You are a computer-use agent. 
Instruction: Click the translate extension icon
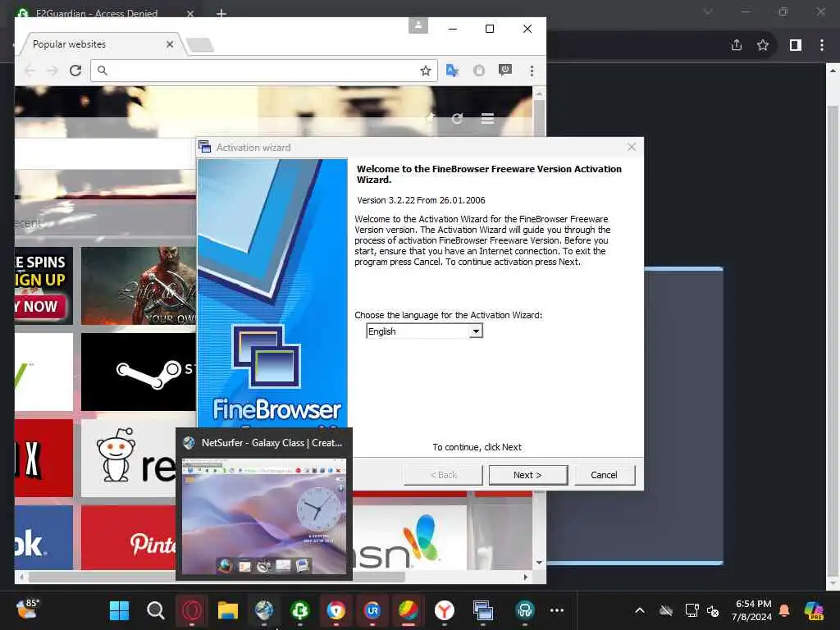[x=453, y=71]
